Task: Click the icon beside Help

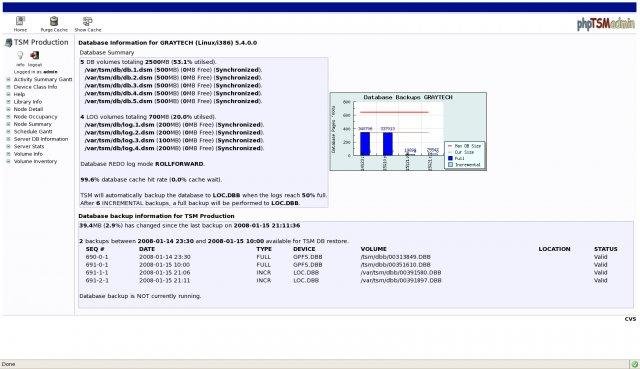Action: (8, 94)
